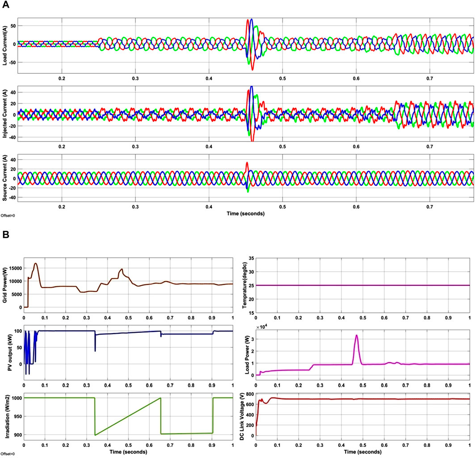Select the "Load Current(A)" axis label
The image size is (476, 458).
click(4, 46)
